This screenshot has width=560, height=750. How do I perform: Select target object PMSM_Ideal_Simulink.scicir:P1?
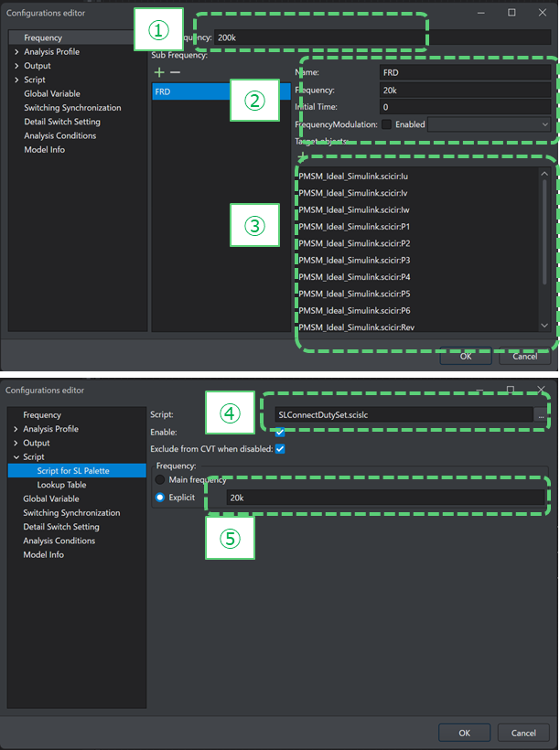coord(354,227)
